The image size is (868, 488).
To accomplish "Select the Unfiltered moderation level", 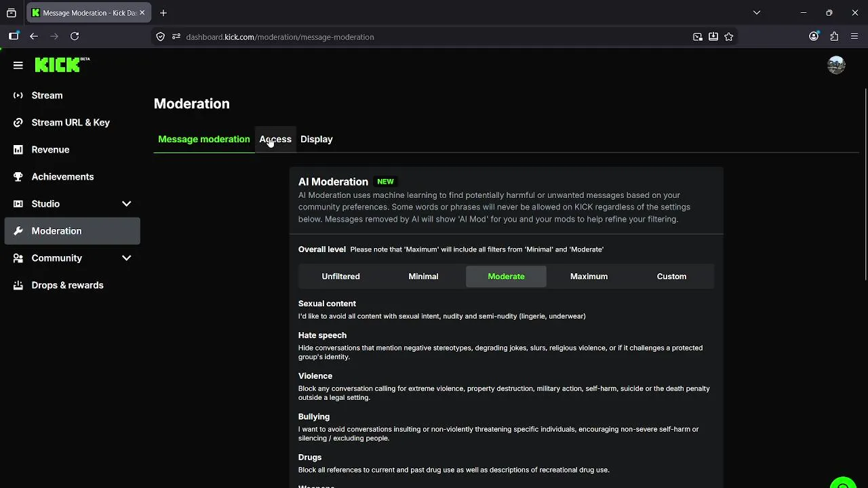I will pos(340,277).
